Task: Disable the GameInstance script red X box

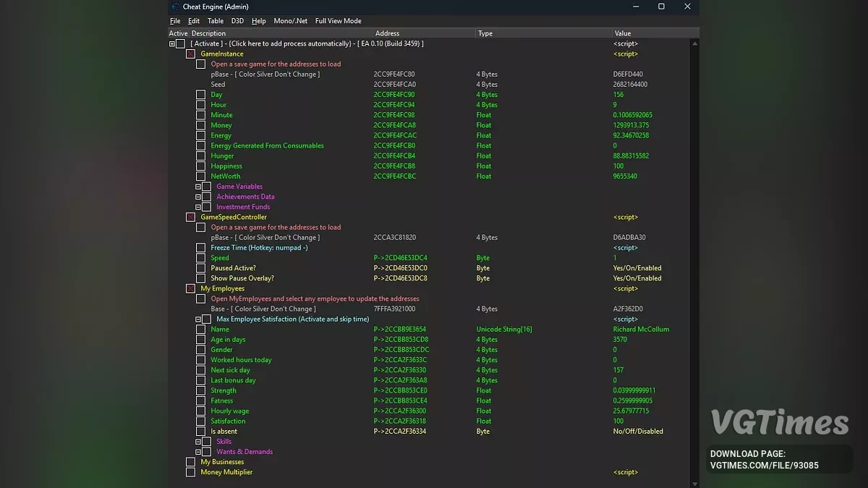Action: pyautogui.click(x=191, y=54)
